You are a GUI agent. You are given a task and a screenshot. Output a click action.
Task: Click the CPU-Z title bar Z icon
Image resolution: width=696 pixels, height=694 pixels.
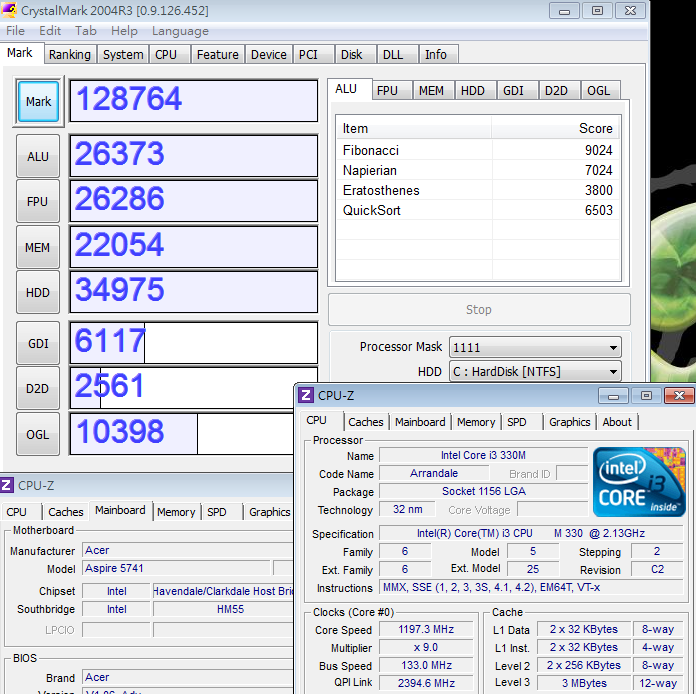click(x=305, y=395)
